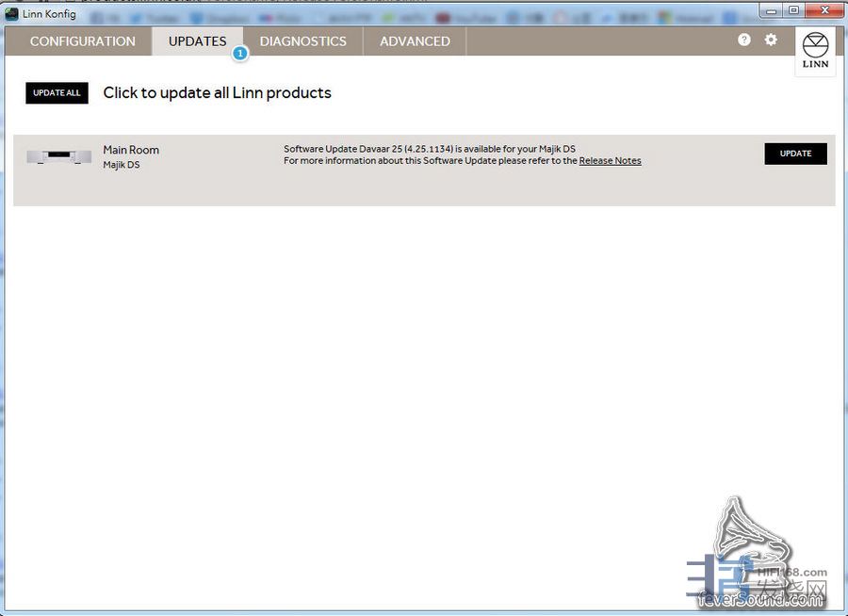Click the Linn Konfig title bar app icon
The image size is (848, 616).
click(11, 13)
